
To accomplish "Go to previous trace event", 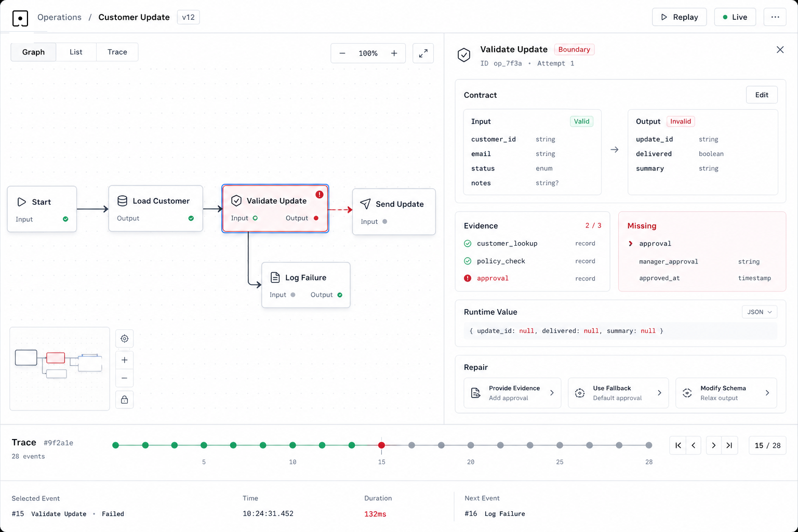I will point(694,445).
